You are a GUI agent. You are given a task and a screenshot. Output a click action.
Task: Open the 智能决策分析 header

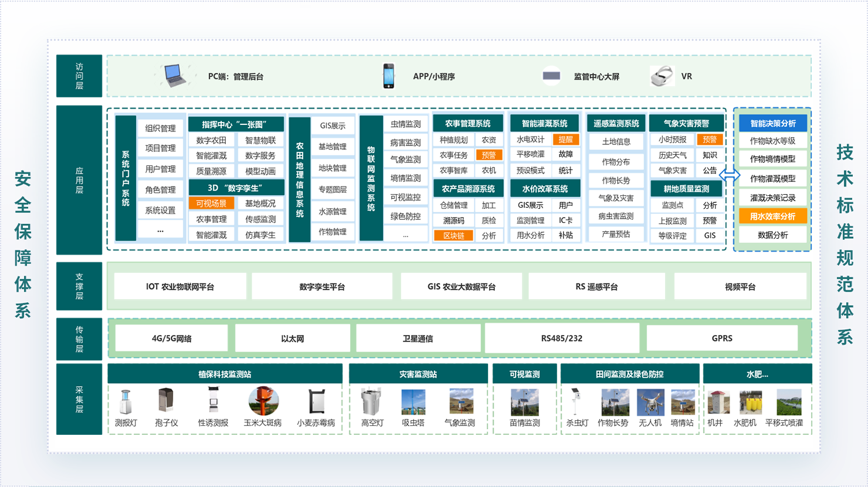[x=772, y=124]
